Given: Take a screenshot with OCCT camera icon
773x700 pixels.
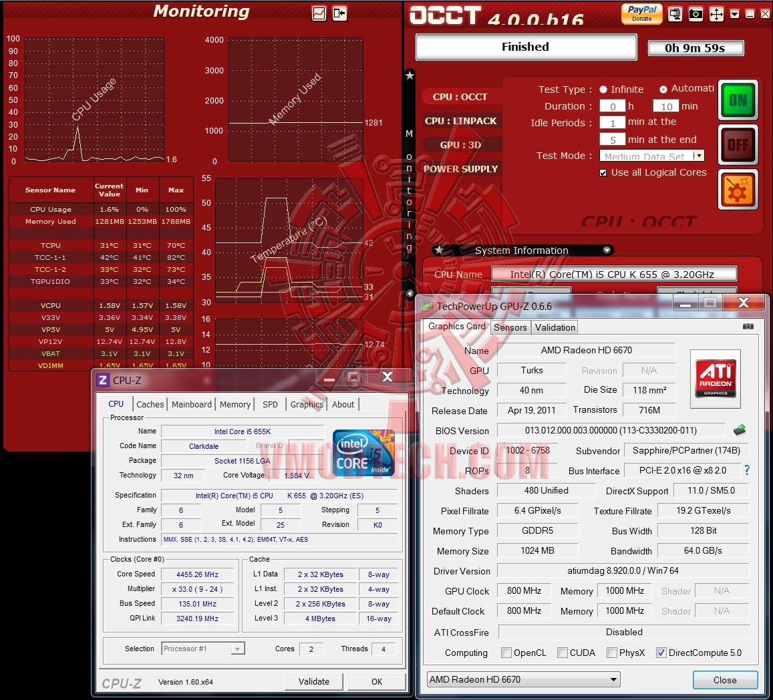Looking at the screenshot, I should (695, 14).
